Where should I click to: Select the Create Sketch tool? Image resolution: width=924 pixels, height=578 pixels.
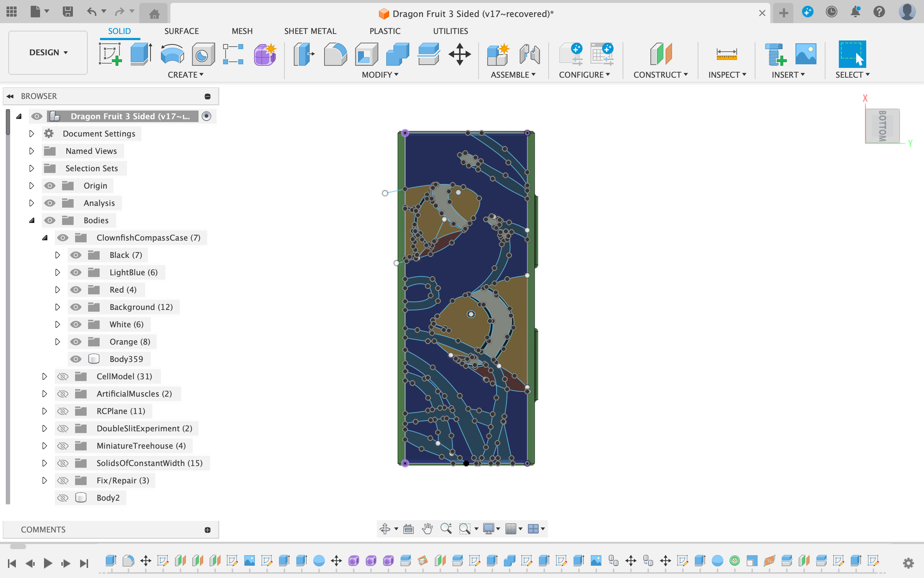point(110,54)
